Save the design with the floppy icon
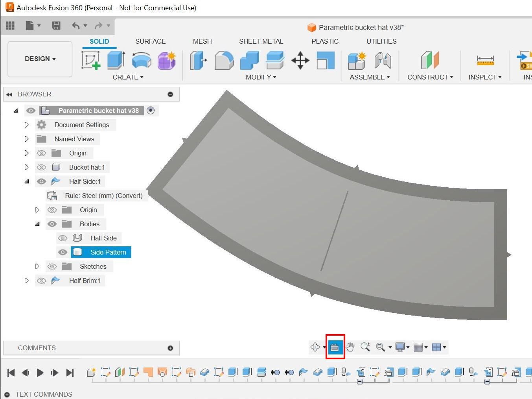Viewport: 532px width, 399px height. (56, 26)
